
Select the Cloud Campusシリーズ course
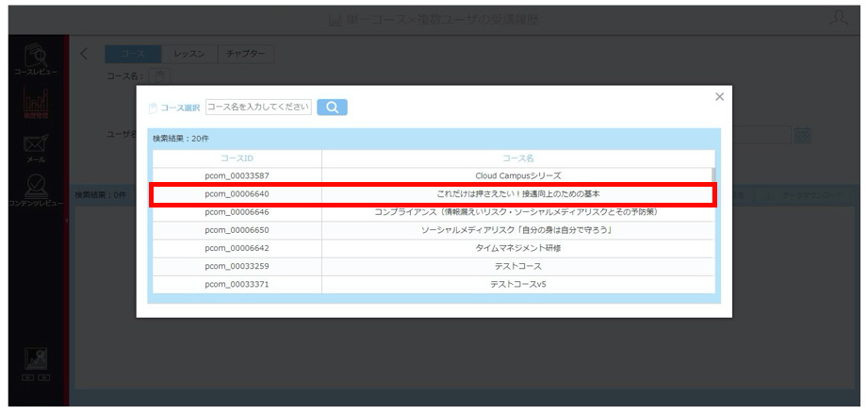518,176
